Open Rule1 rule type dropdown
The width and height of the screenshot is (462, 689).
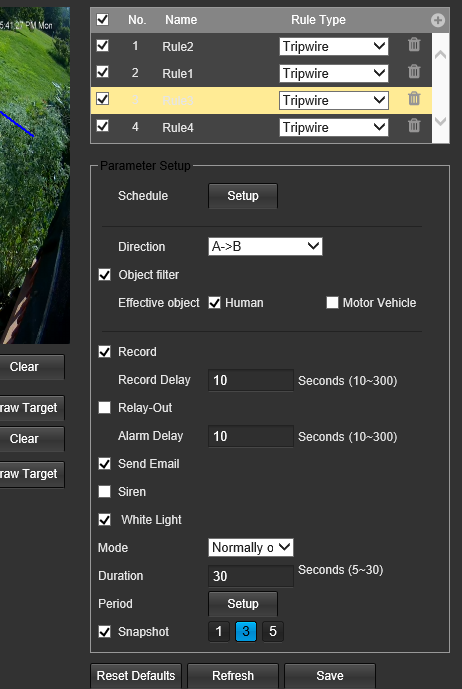tap(334, 73)
